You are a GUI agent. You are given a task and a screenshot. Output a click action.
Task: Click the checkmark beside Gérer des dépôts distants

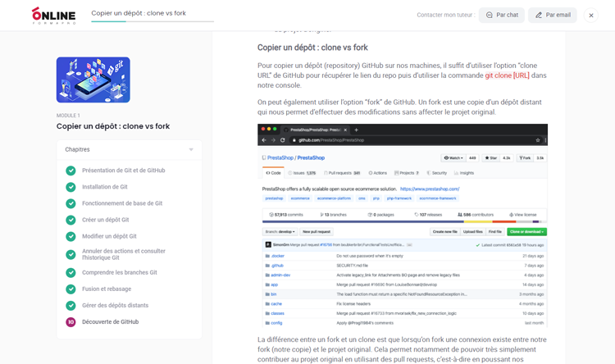71,306
